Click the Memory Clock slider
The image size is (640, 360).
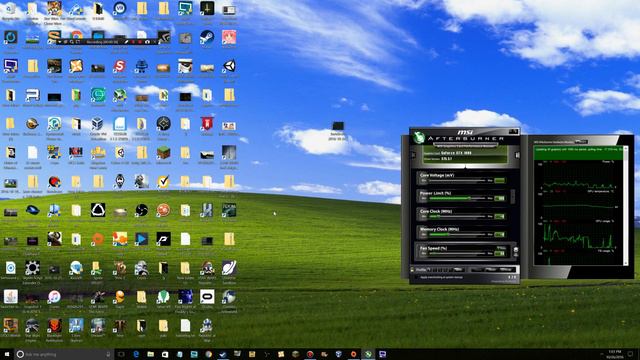[x=456, y=235]
